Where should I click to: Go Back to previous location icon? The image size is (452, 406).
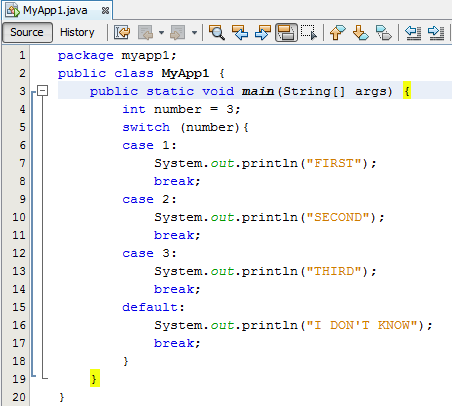pyautogui.click(x=145, y=33)
